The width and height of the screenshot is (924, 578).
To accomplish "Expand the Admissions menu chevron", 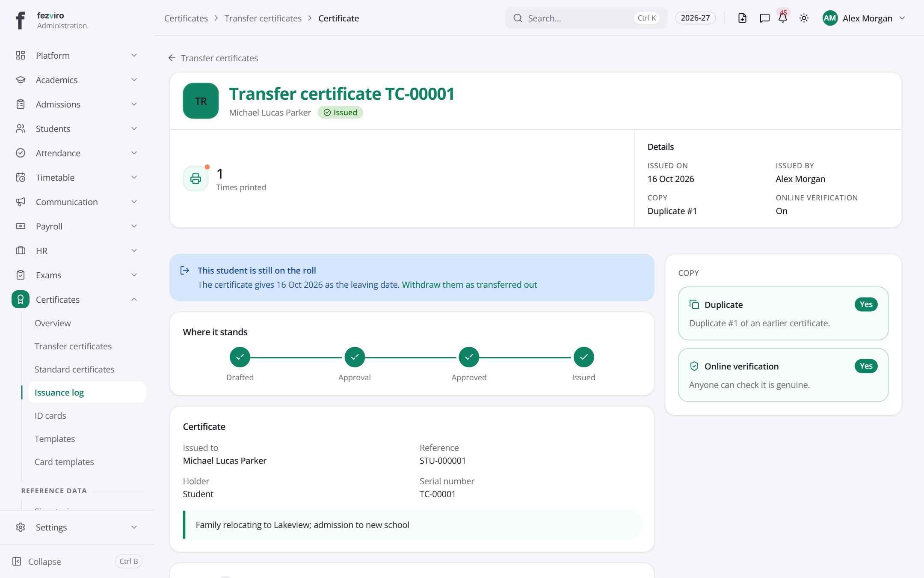I will [134, 104].
